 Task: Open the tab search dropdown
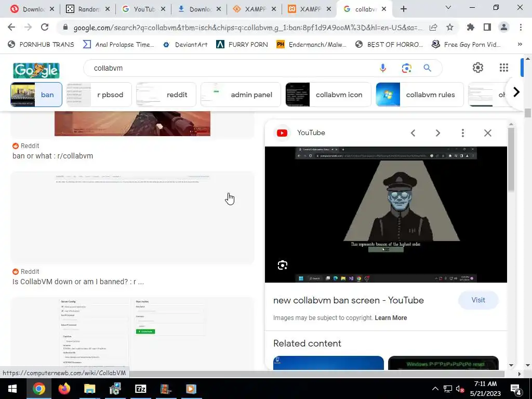[448, 7]
